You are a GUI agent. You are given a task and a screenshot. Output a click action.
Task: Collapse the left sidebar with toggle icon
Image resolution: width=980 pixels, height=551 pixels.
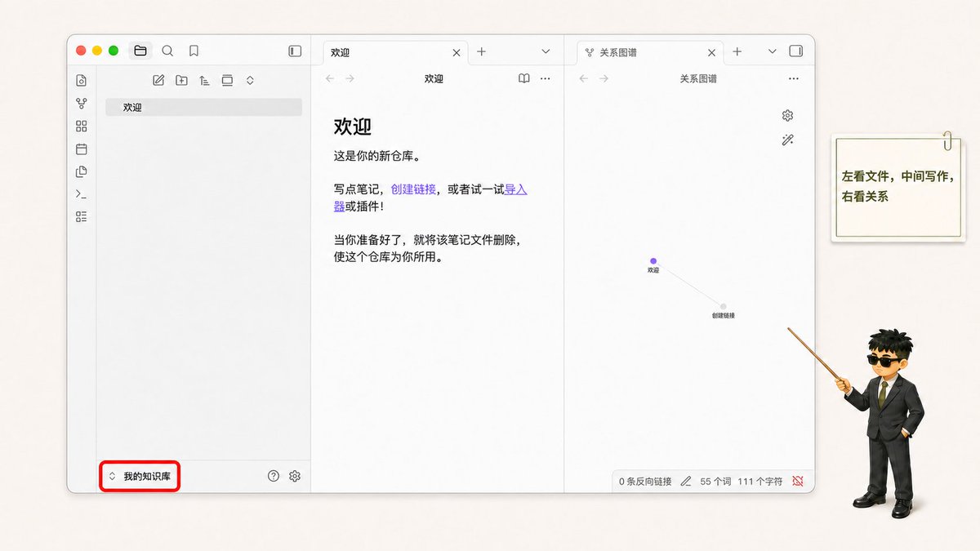click(295, 51)
